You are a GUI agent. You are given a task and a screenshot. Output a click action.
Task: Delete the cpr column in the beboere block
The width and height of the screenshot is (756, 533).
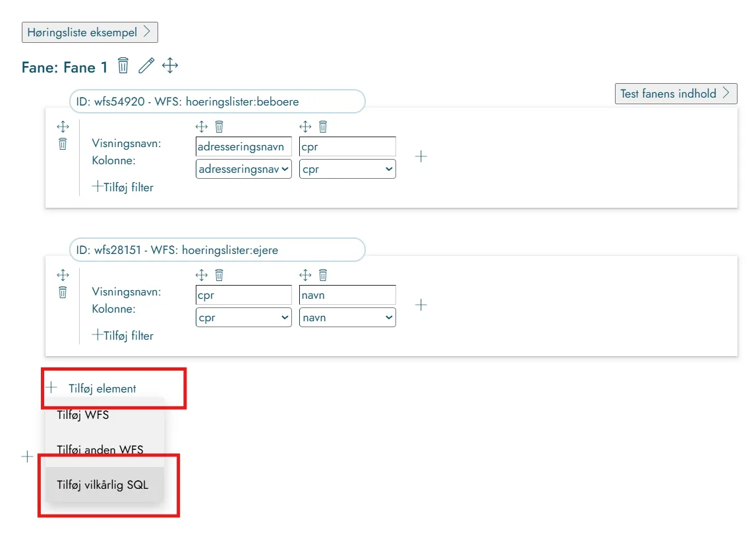323,127
